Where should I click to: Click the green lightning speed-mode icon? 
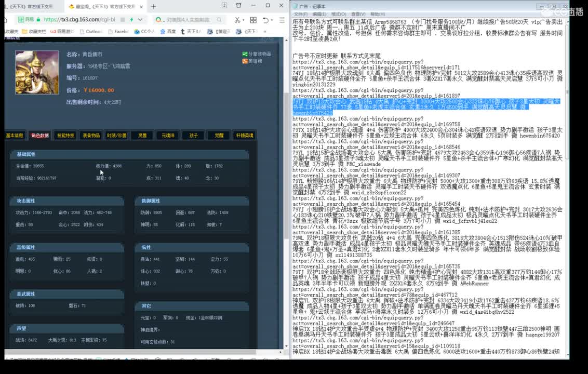(x=131, y=20)
